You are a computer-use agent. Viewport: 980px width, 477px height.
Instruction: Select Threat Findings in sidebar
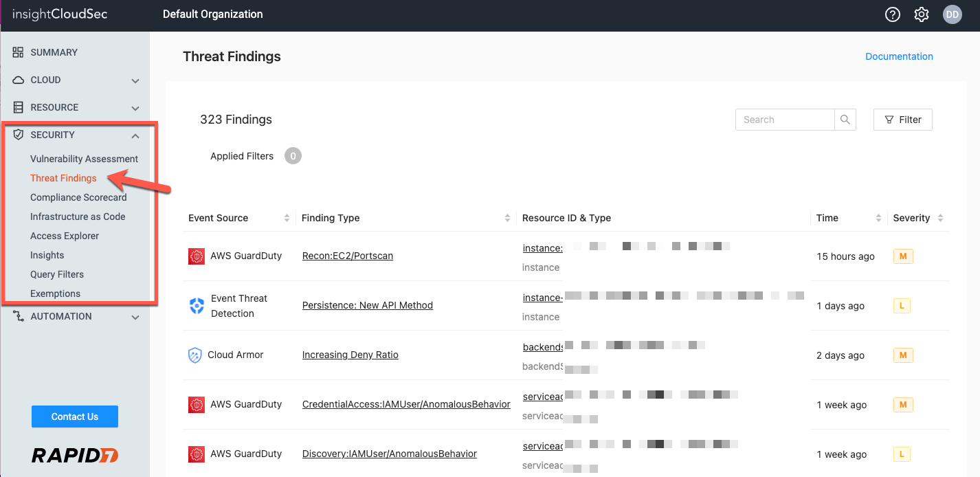63,178
